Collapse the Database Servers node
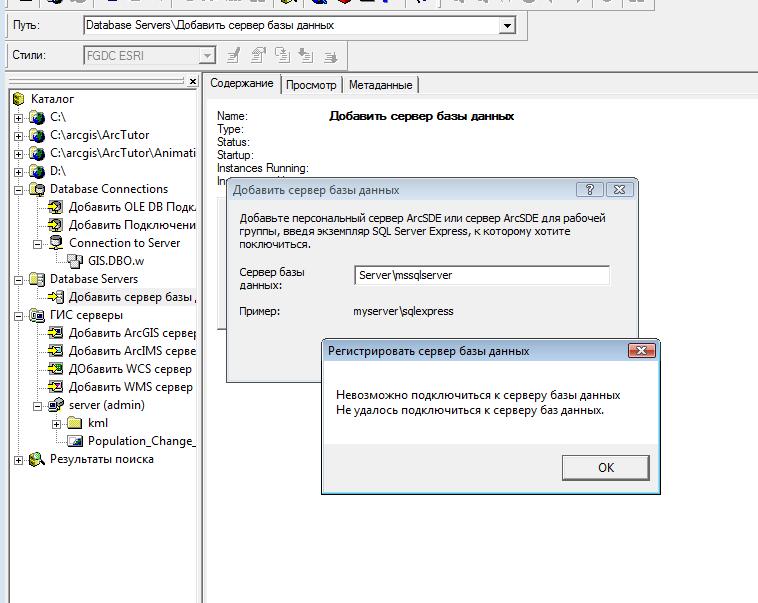Viewport: 758px width, 603px height. (x=18, y=280)
